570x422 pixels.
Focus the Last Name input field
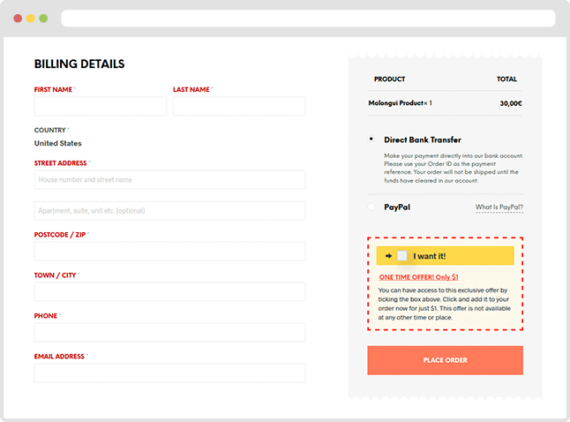pyautogui.click(x=239, y=106)
